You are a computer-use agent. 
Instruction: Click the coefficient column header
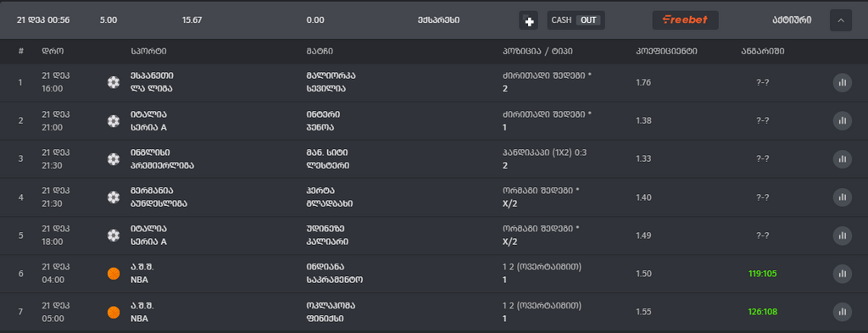coord(666,52)
